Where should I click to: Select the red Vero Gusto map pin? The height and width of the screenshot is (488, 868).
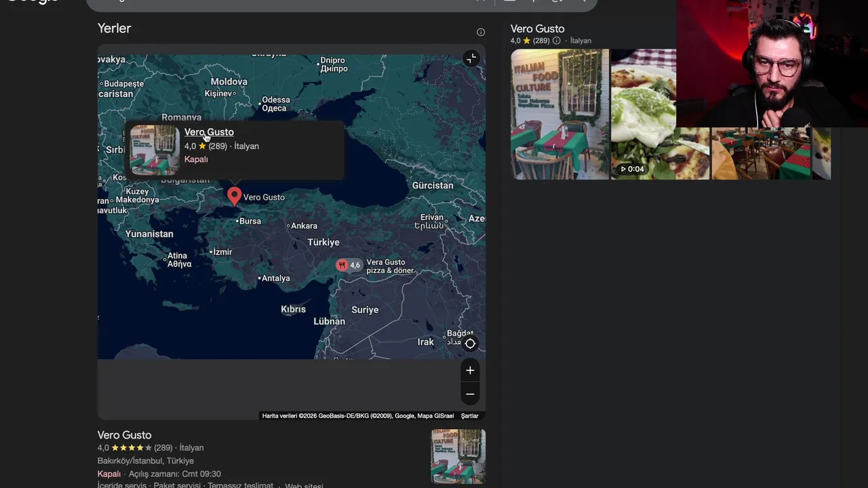tap(234, 196)
